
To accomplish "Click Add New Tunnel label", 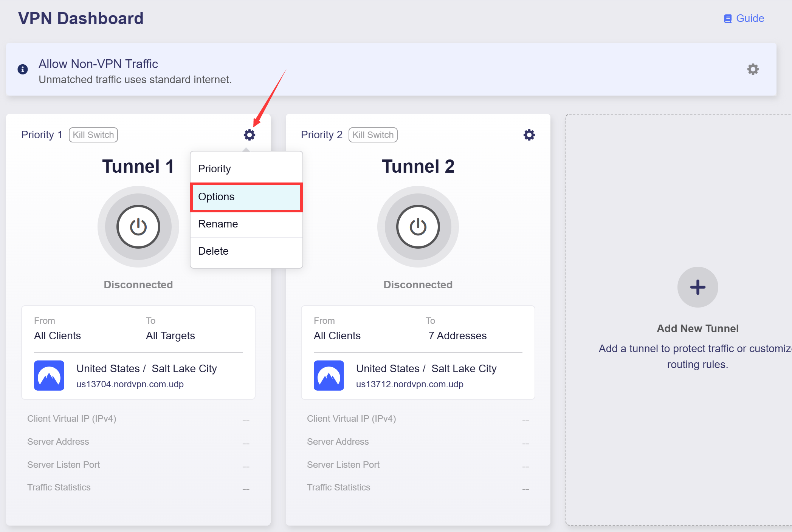I will [698, 329].
